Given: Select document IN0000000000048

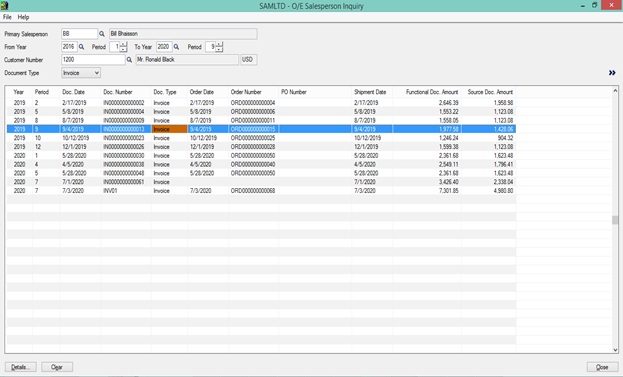Looking at the screenshot, I should (124, 173).
